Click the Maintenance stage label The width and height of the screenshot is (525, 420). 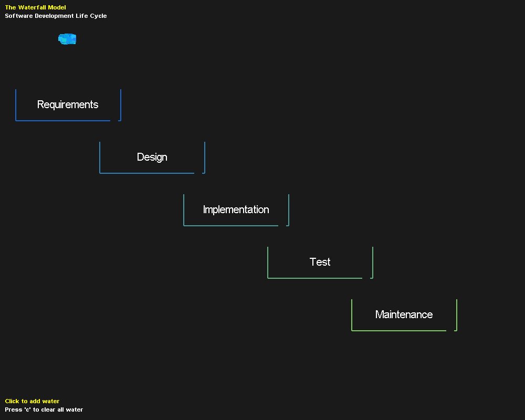404,314
